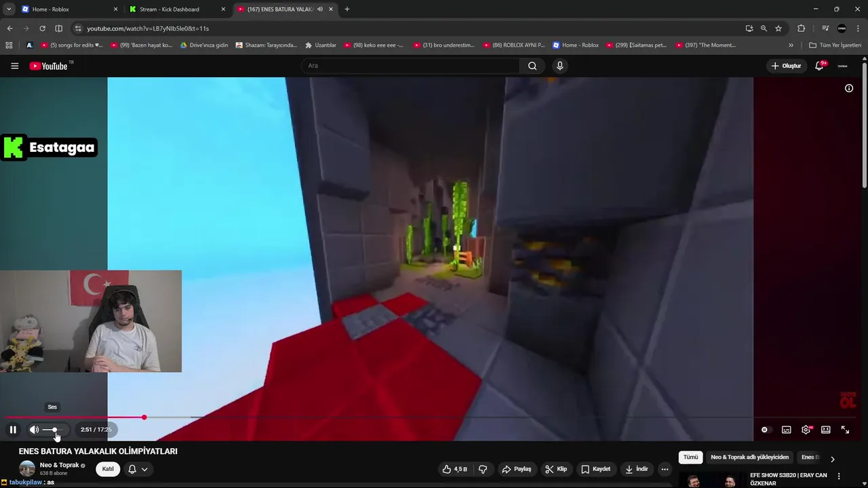
Task: Open a new browser tab
Action: click(x=347, y=9)
